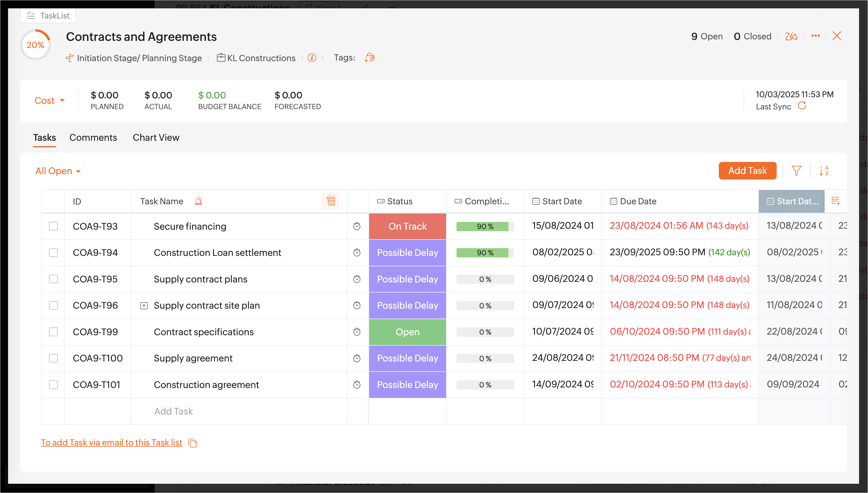
Task: Click the add tag icon
Action: pos(369,58)
